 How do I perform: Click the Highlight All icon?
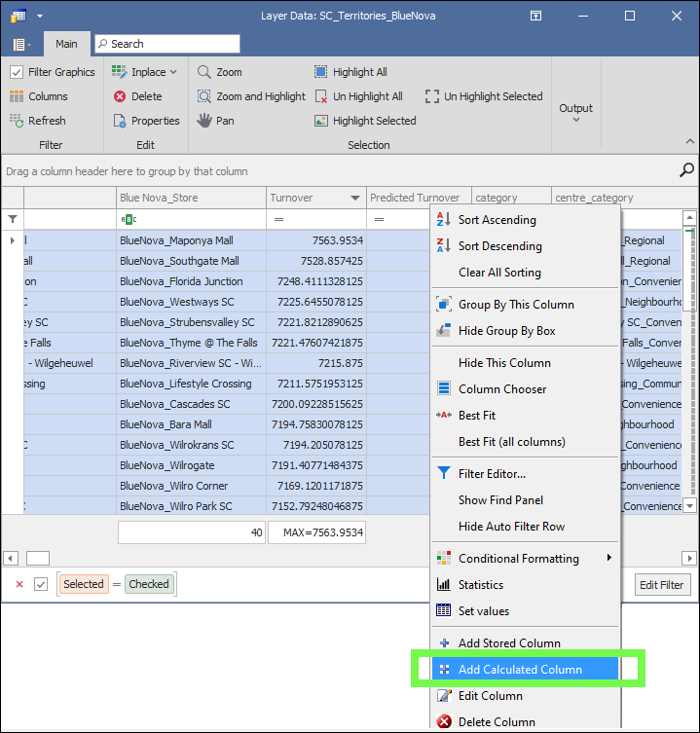tap(321, 72)
